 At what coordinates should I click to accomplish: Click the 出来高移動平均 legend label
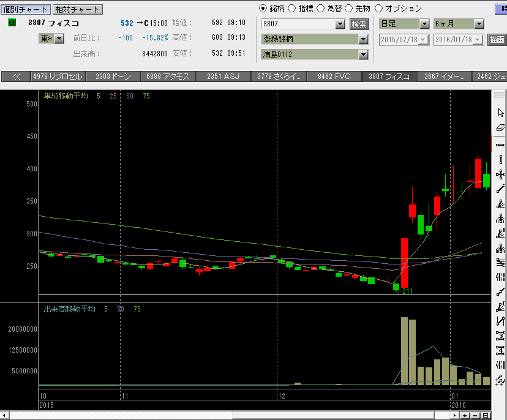tap(69, 309)
